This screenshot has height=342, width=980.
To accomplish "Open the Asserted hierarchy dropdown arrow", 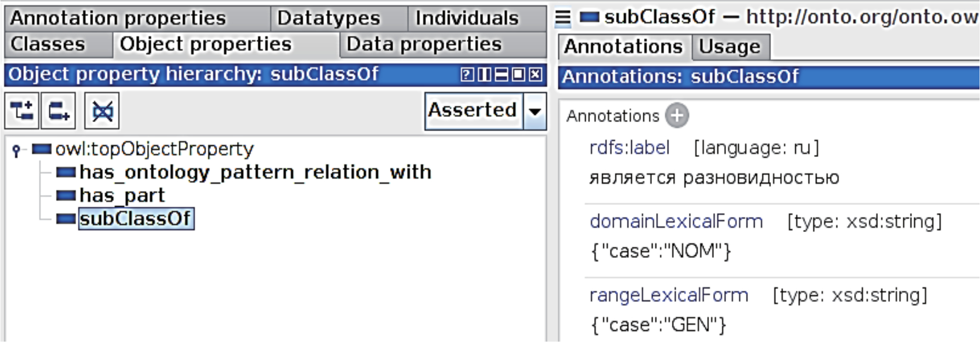I will click(535, 111).
